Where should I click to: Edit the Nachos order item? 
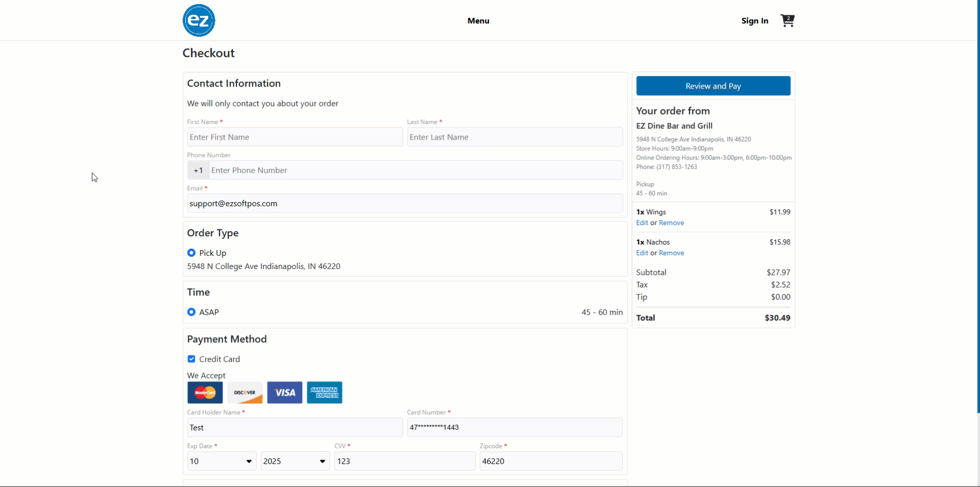pyautogui.click(x=642, y=253)
